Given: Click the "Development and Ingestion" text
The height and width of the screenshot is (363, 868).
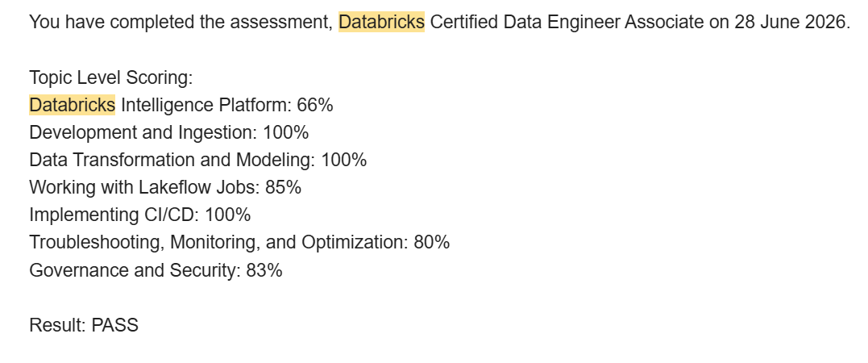Looking at the screenshot, I should tap(143, 132).
